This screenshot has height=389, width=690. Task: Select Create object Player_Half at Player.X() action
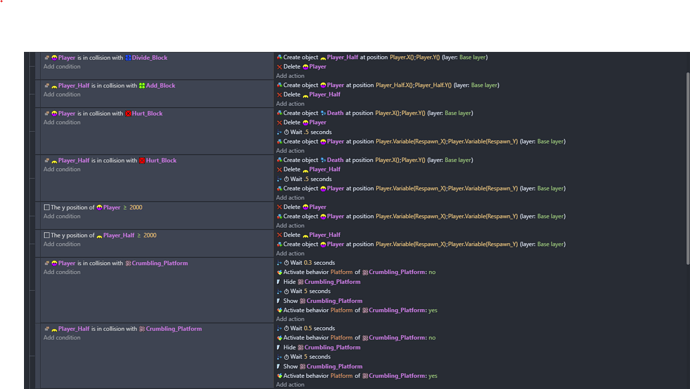382,57
